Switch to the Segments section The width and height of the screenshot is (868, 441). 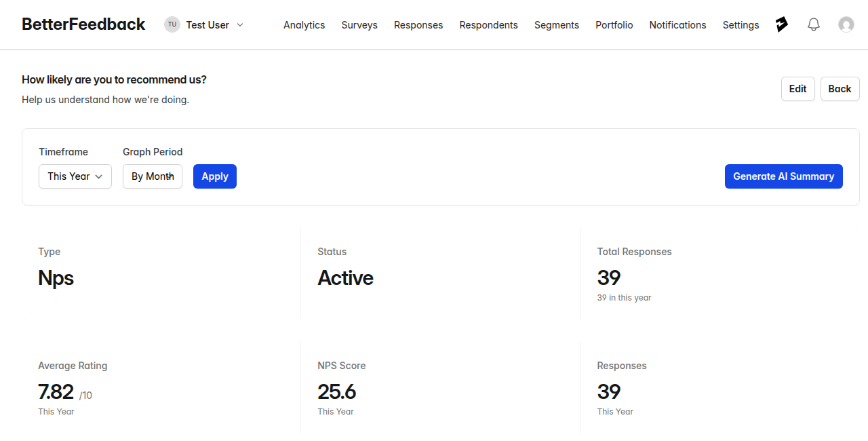click(557, 25)
